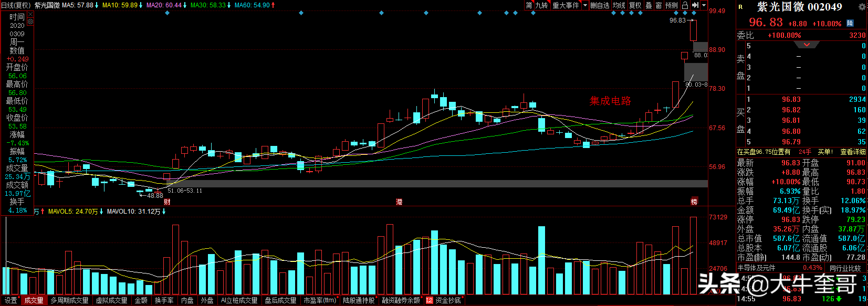Toggle 预测 forecast button
Screen dimensions: 868x306
coord(672,5)
